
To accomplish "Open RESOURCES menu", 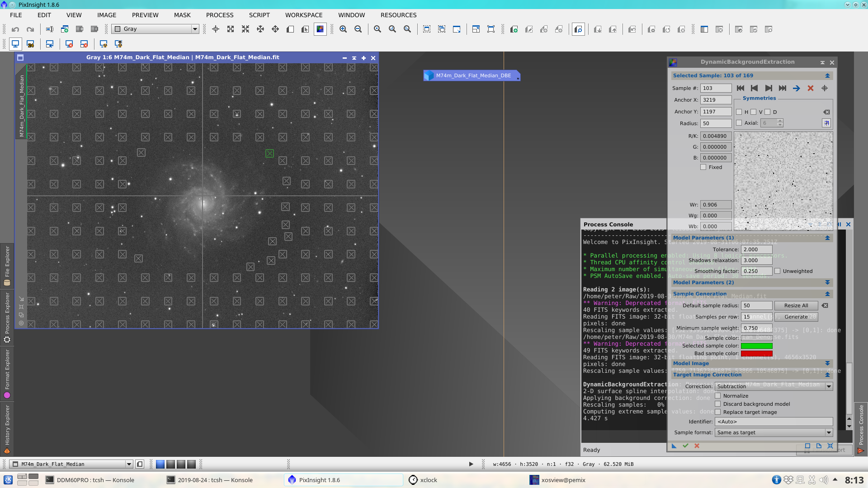I will tap(398, 15).
